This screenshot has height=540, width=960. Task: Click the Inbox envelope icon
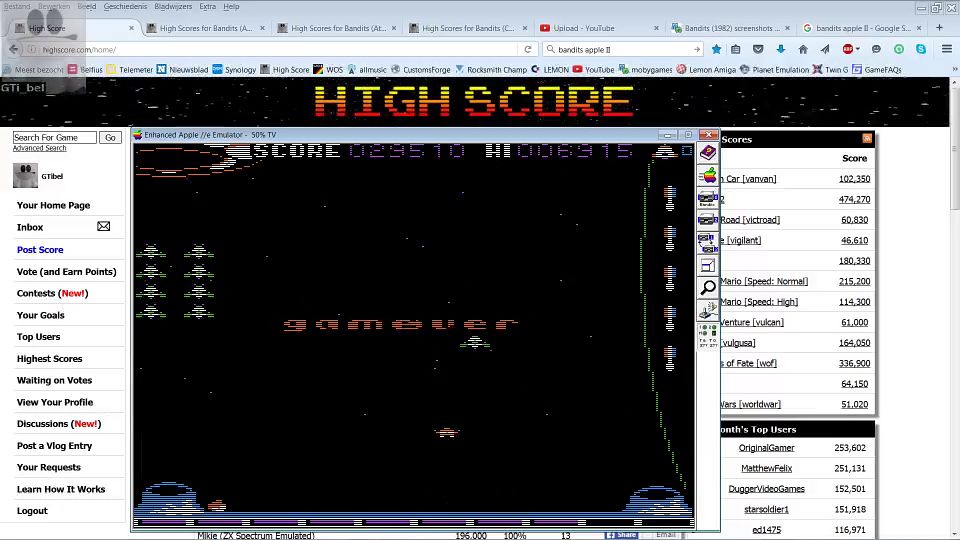coord(103,227)
